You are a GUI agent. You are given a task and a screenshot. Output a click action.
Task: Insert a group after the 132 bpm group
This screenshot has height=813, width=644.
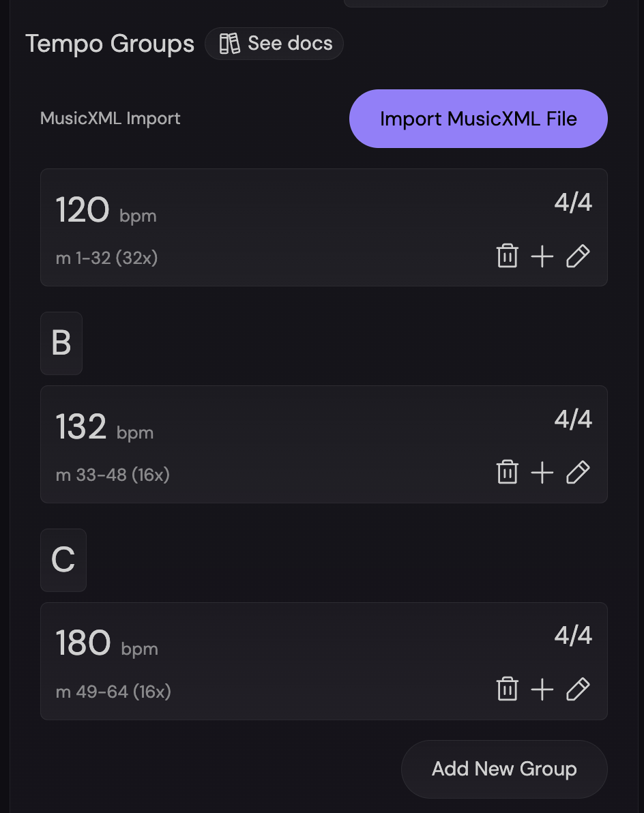point(542,472)
